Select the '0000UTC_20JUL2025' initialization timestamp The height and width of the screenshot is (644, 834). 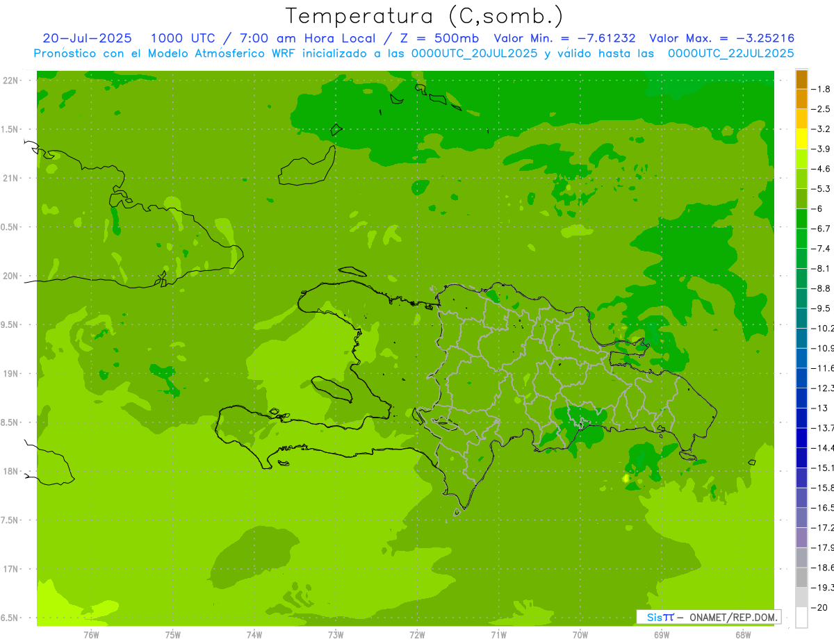[x=474, y=53]
